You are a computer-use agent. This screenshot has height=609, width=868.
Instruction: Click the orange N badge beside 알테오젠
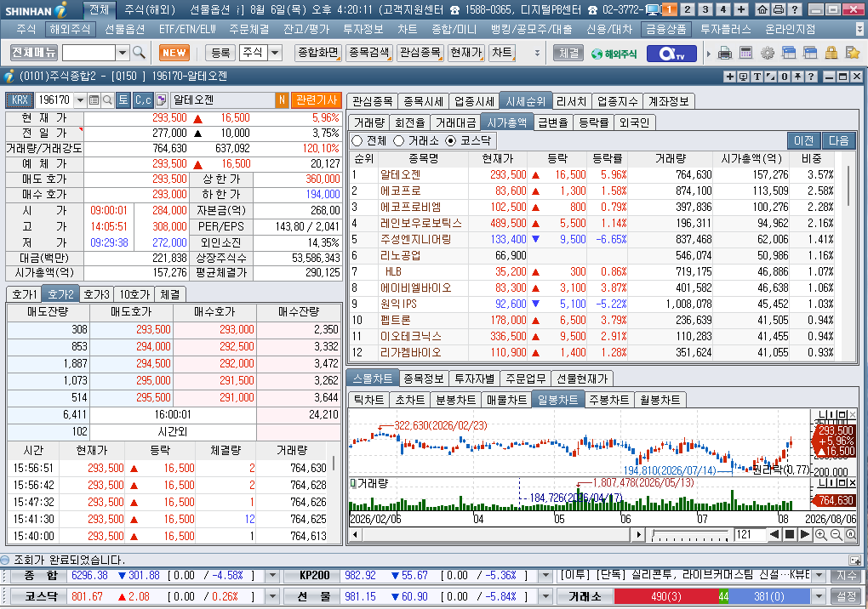[x=282, y=100]
